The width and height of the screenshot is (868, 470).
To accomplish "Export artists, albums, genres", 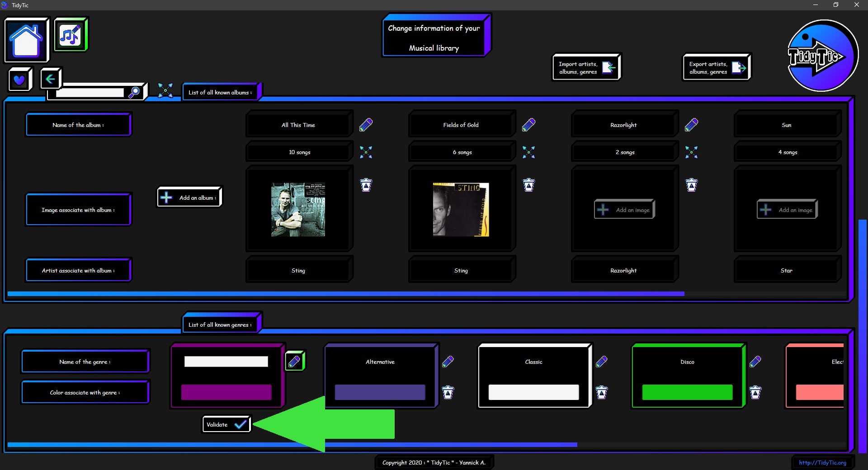I will pos(717,68).
